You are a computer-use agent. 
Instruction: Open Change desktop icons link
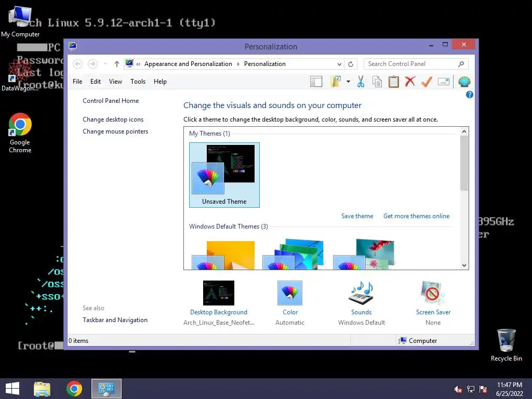pos(113,119)
